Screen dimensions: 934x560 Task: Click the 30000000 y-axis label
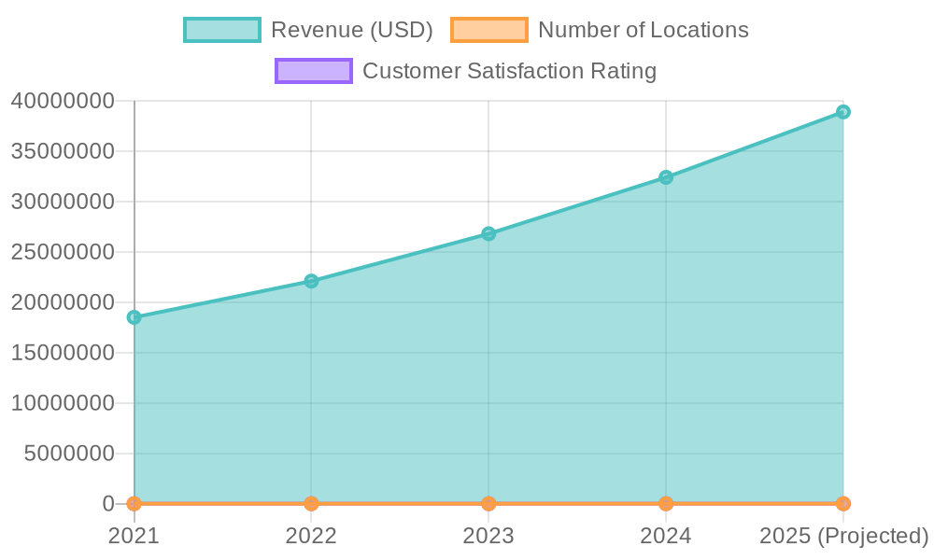[63, 202]
